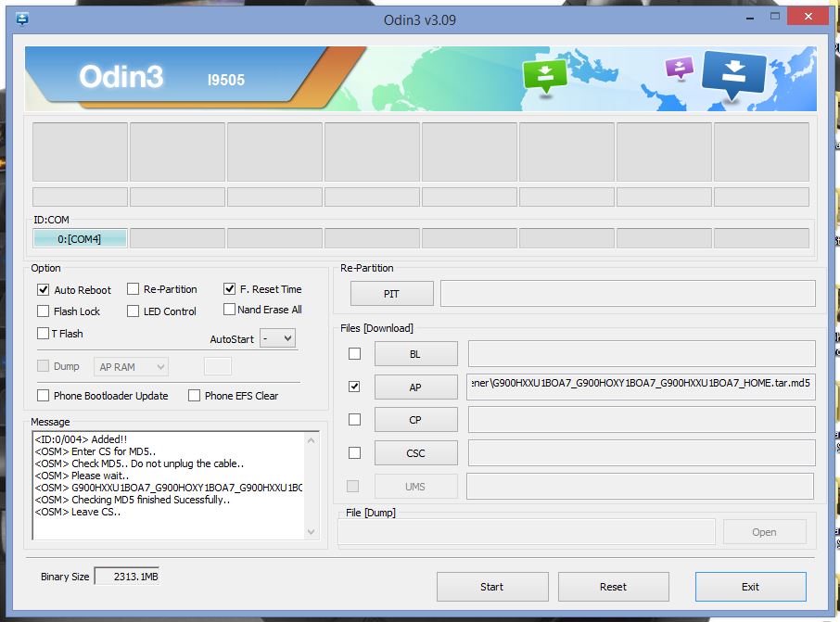
Task: Browse for a CP file
Action: click(x=415, y=420)
